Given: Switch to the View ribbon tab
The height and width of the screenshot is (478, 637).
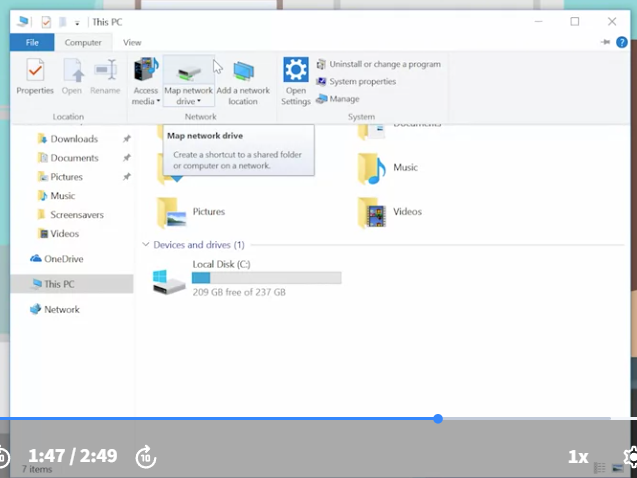Looking at the screenshot, I should (132, 42).
